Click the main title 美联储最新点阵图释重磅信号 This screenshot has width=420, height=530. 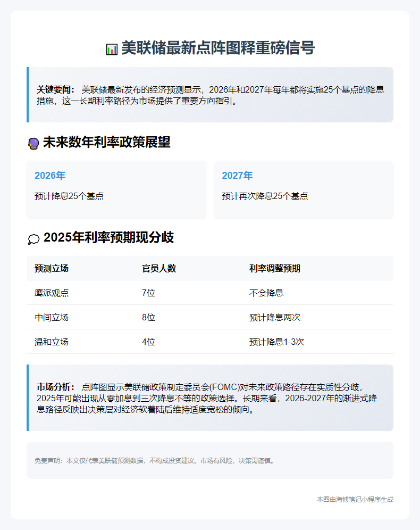click(x=218, y=48)
